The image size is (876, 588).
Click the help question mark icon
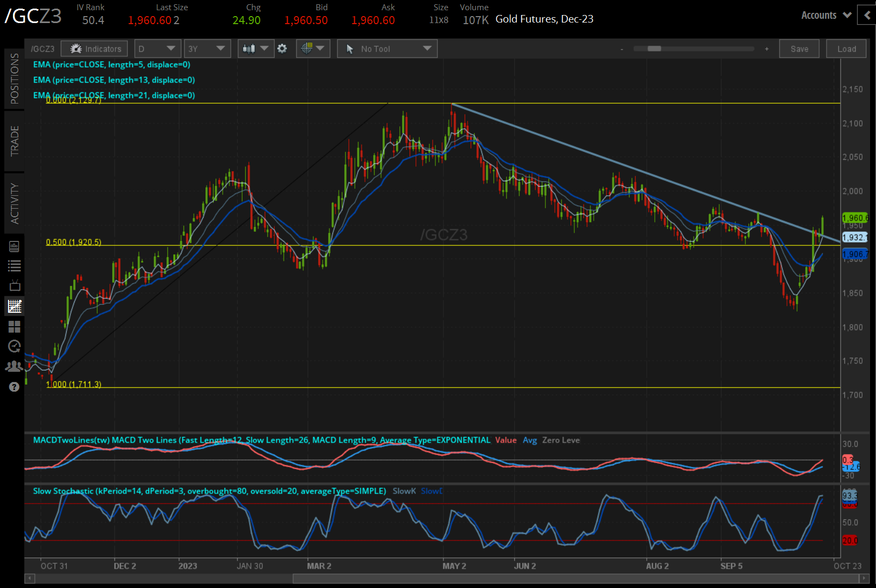click(14, 387)
